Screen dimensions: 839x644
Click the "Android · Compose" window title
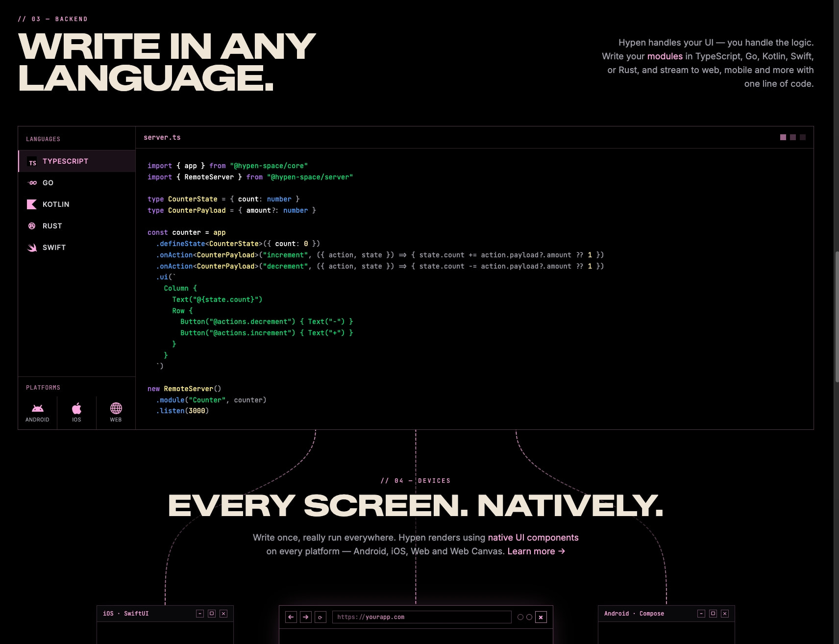634,614
